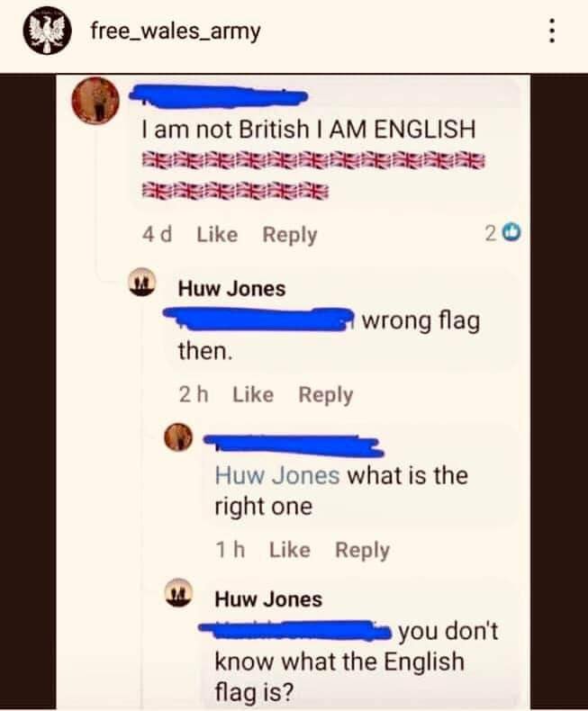Image resolution: width=588 pixels, height=711 pixels.
Task: Click the blue thumbs-up reaction icon
Action: 513,233
